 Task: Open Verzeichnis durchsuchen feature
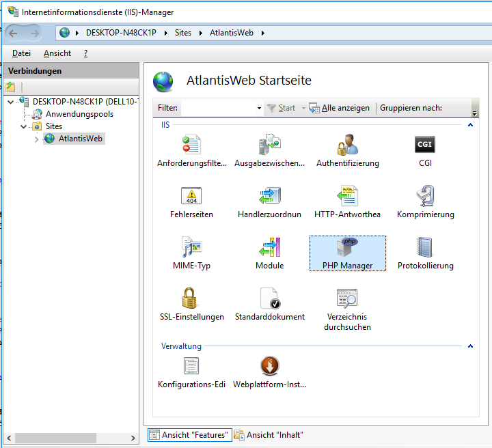coord(347,309)
